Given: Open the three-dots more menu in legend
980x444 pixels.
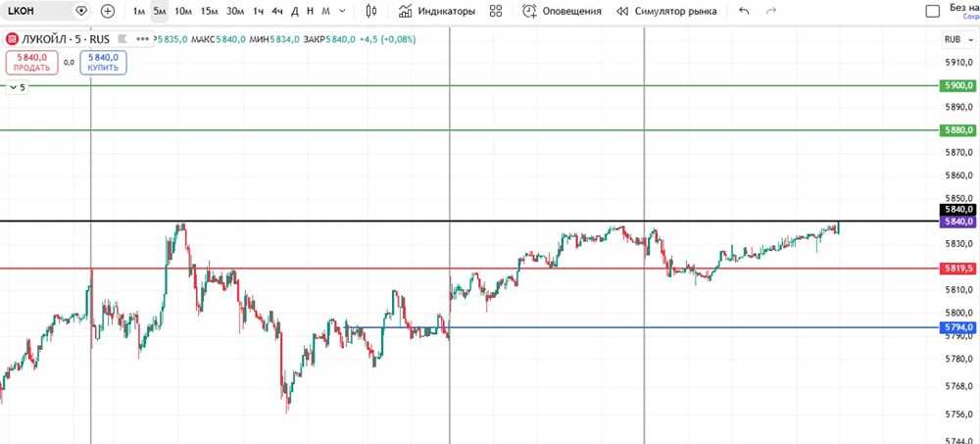Looking at the screenshot, I should pyautogui.click(x=144, y=39).
